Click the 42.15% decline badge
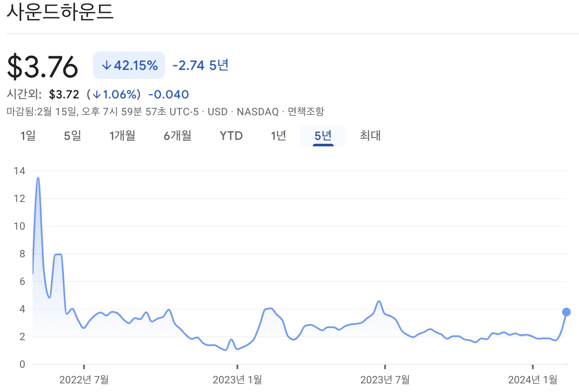This screenshot has height=392, width=579. coord(128,65)
